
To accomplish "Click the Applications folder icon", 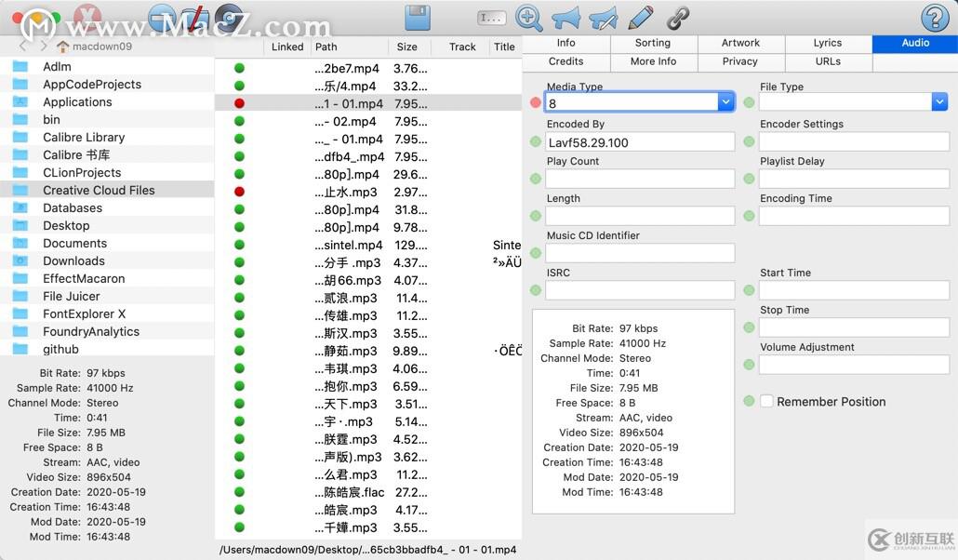I will [x=20, y=102].
